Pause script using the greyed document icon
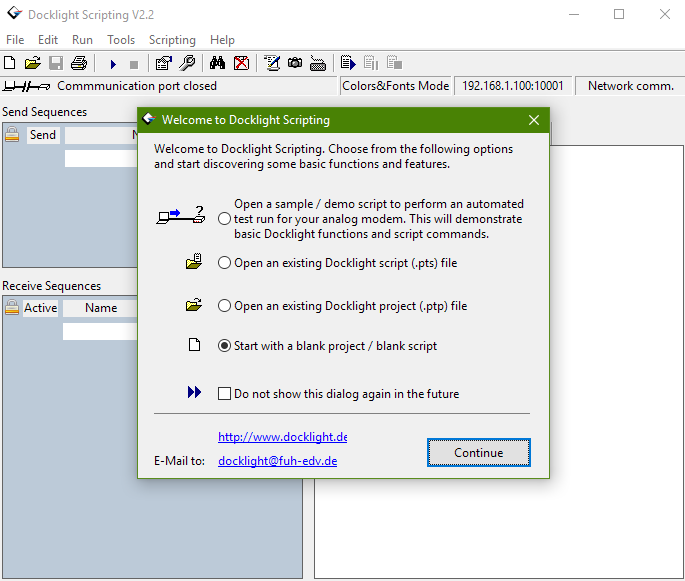This screenshot has height=581, width=685. coord(371,63)
